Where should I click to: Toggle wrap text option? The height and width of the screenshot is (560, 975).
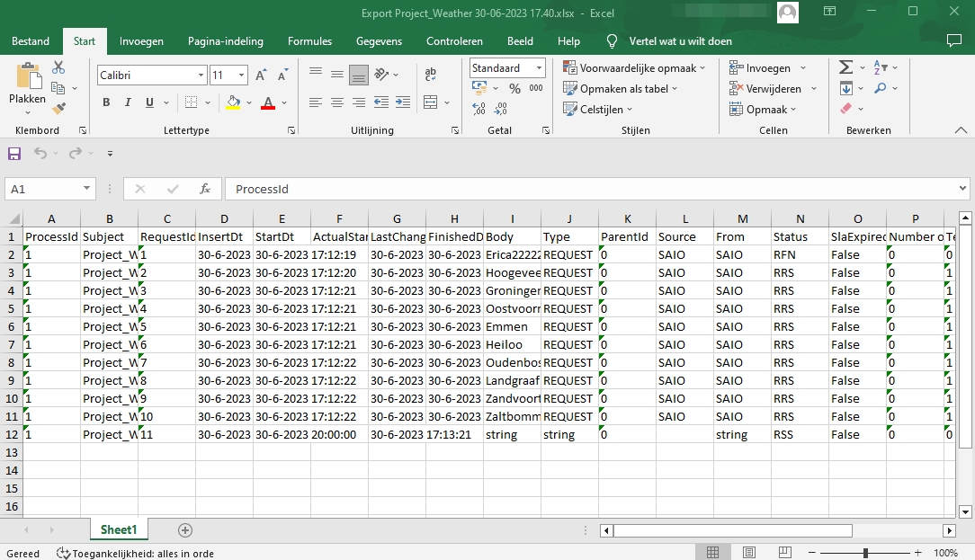point(431,75)
